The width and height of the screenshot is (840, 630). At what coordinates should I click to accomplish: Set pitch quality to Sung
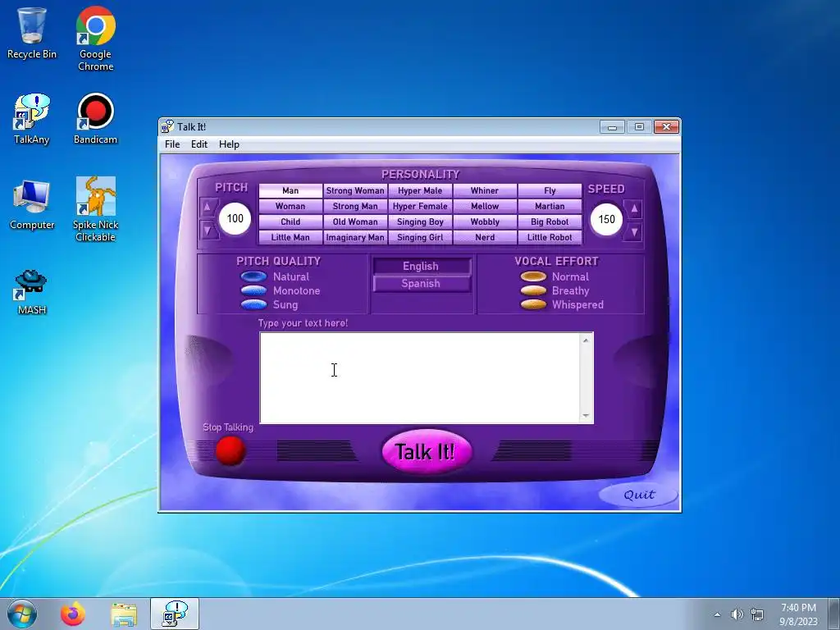[253, 305]
